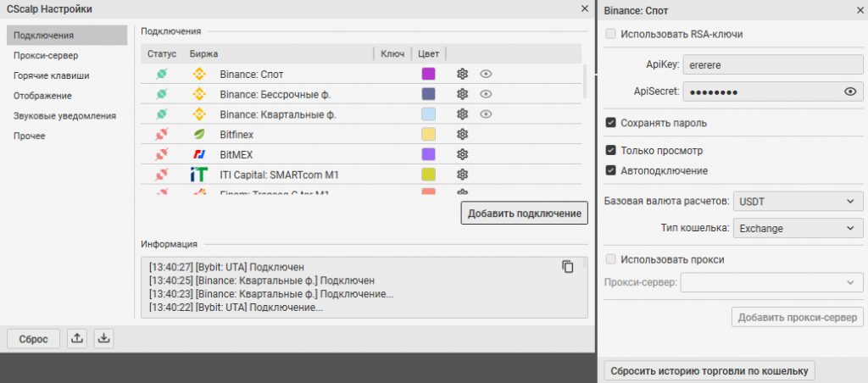Viewport: 868px width, 383px height.
Task: Open settings gear for Bitfinex connection
Action: tap(462, 134)
